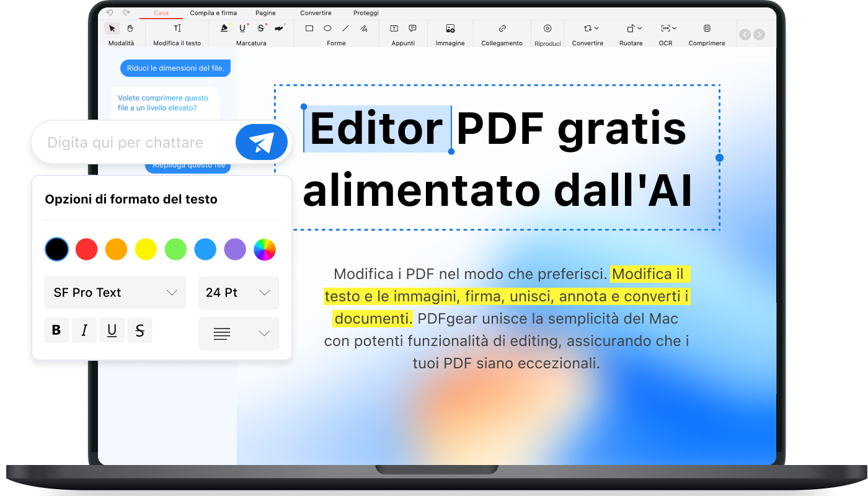Image resolution: width=868 pixels, height=496 pixels.
Task: Select the Strikethrough markup tool
Action: click(x=260, y=29)
